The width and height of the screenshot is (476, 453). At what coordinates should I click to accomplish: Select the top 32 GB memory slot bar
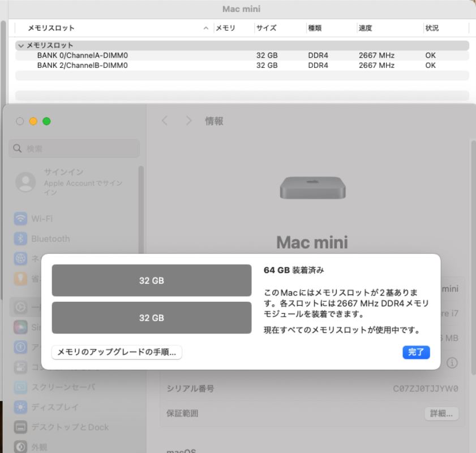click(152, 280)
